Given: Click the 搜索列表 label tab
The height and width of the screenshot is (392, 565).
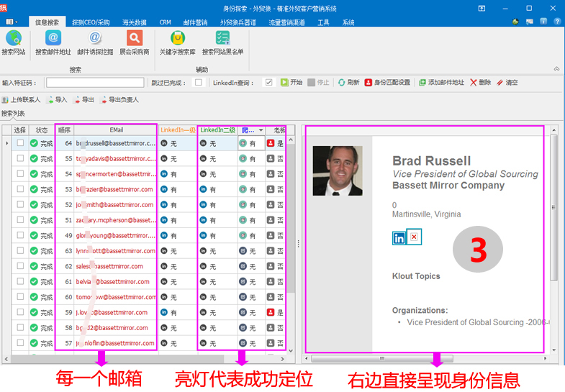Looking at the screenshot, I should pyautogui.click(x=13, y=114).
